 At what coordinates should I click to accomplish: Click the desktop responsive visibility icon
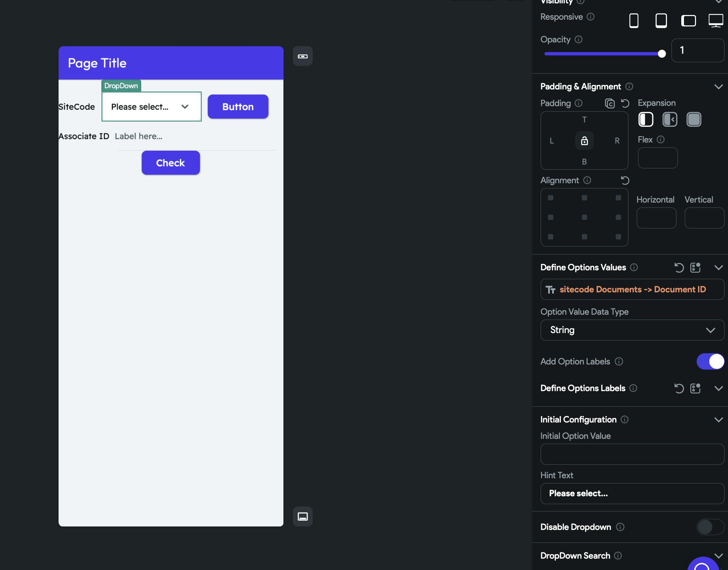pos(716,21)
